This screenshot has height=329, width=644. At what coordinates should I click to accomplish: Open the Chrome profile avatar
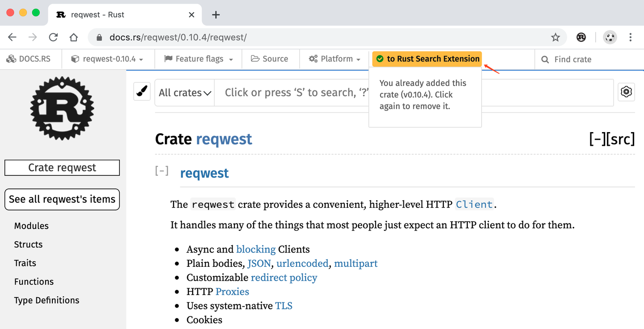tap(610, 37)
